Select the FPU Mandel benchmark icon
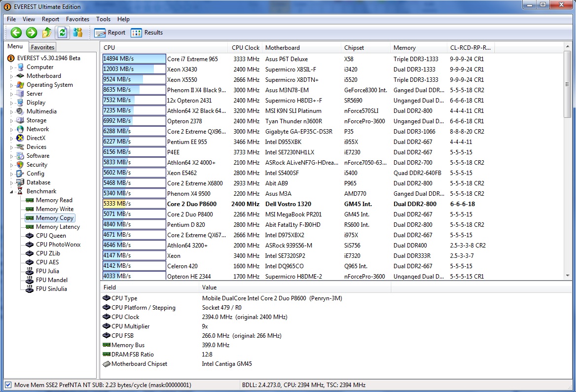Screen dimensions: 576x392 tap(30, 280)
